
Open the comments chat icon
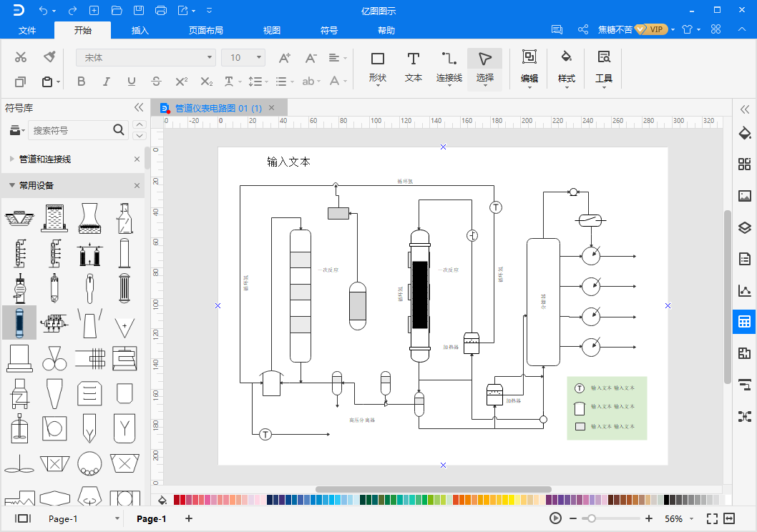point(557,29)
